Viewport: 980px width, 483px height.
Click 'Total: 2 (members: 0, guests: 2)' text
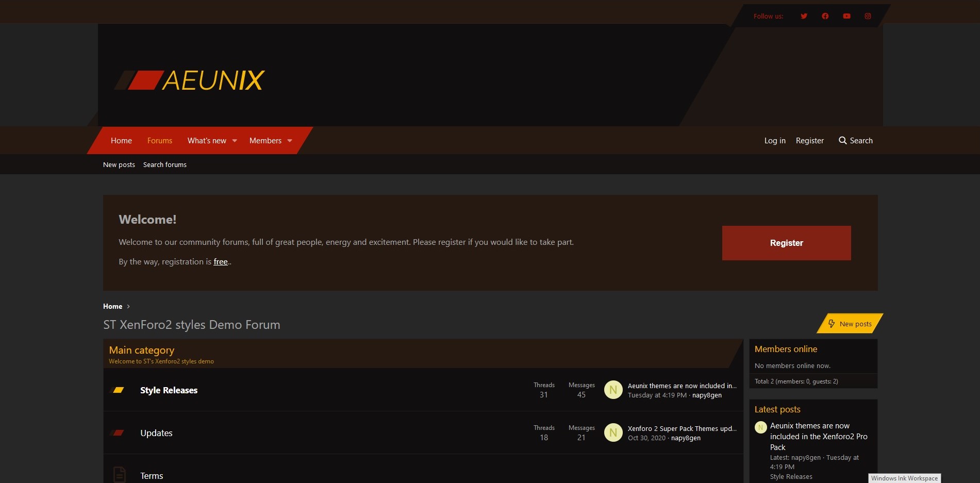coord(796,381)
